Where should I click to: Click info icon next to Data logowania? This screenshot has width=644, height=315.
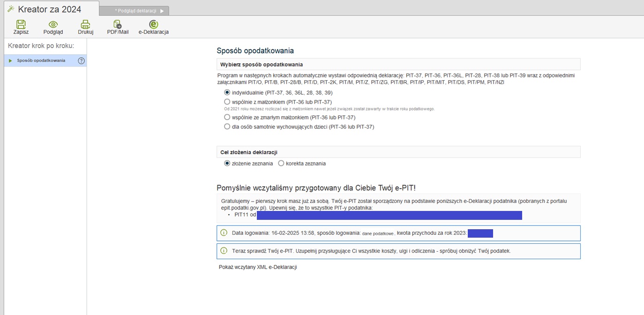click(224, 233)
